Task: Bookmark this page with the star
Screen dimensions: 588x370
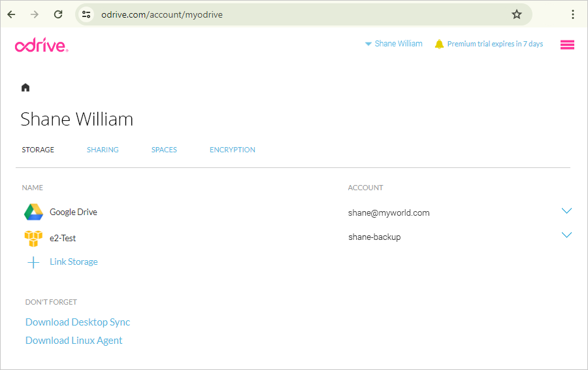Action: (x=516, y=14)
